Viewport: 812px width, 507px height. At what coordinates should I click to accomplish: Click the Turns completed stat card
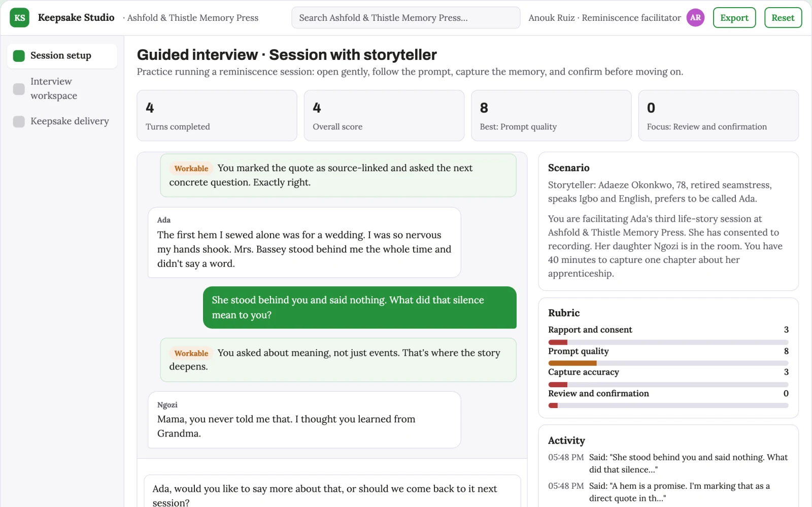(217, 116)
